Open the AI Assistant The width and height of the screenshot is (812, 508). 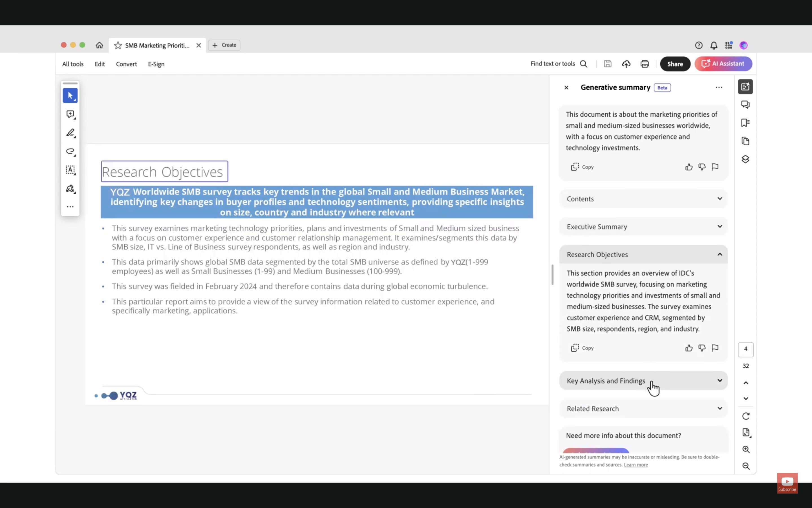click(723, 64)
